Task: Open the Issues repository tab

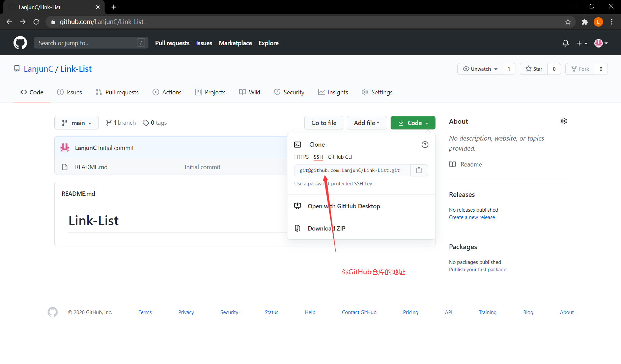Action: point(69,92)
